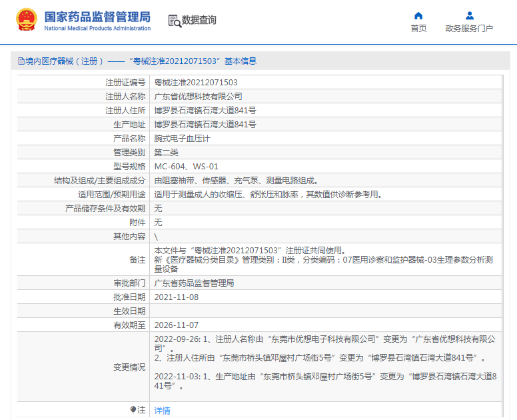
Task: Click the national emblem logo
Action: coord(27,19)
